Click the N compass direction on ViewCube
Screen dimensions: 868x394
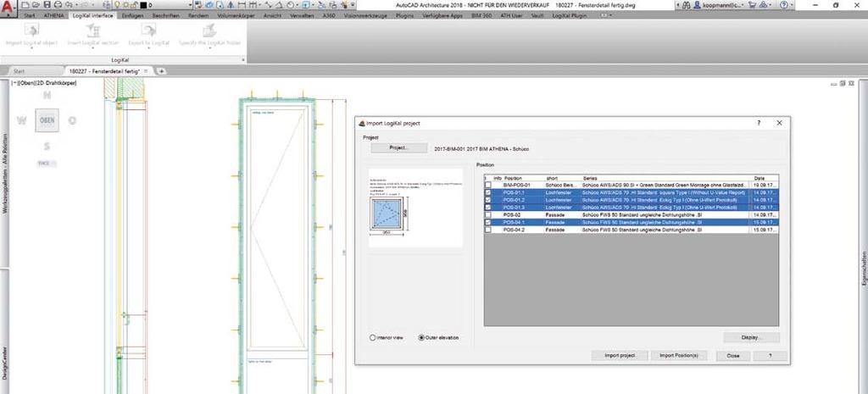click(x=47, y=95)
